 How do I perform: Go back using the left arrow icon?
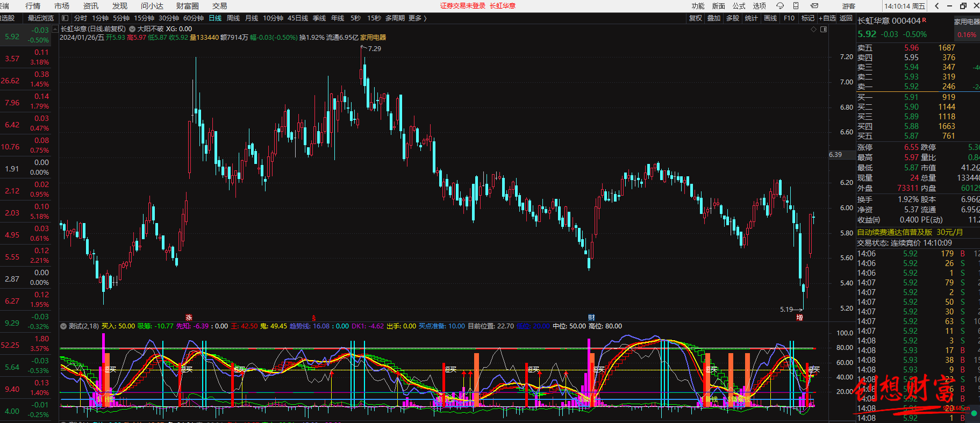point(937,6)
